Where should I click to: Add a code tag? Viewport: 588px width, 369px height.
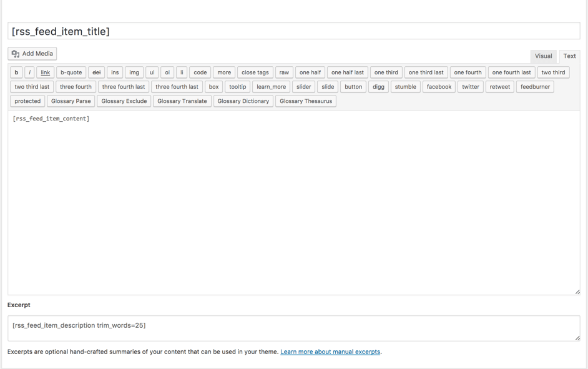pos(200,72)
